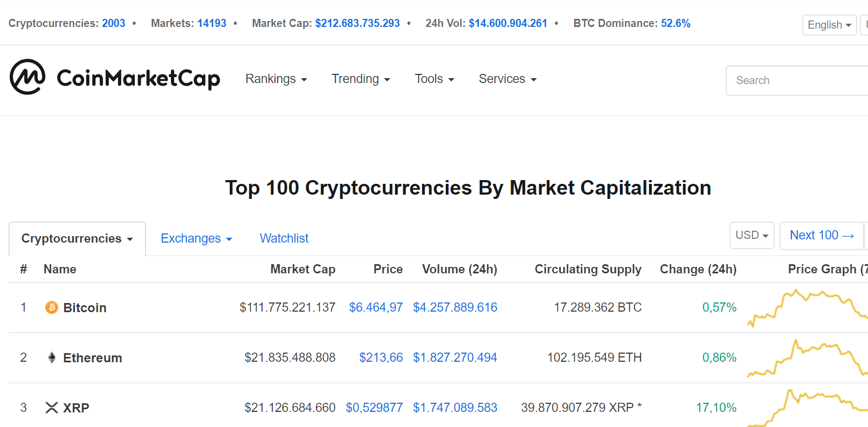Screen dimensions: 868x427
Task: Open the Bitcoin name link
Action: pyautogui.click(x=85, y=308)
